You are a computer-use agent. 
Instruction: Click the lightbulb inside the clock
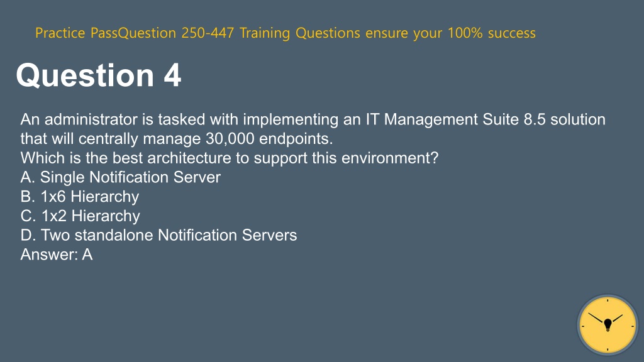pyautogui.click(x=608, y=325)
